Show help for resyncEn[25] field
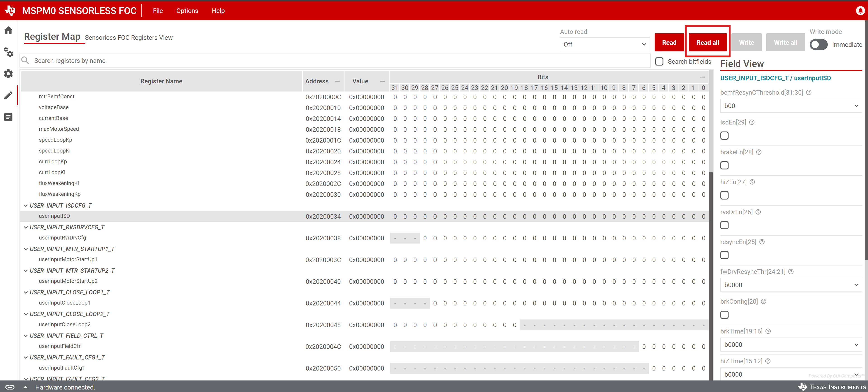The image size is (868, 392). click(762, 242)
